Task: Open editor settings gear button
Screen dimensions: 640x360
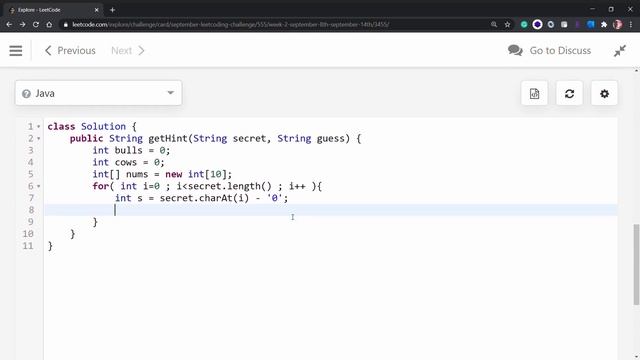Action: point(604,93)
